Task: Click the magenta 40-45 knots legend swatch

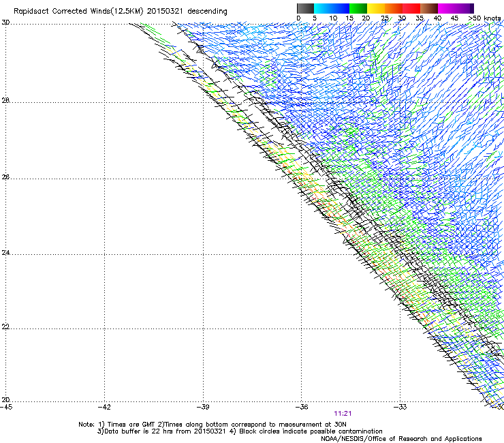Action: (x=447, y=8)
